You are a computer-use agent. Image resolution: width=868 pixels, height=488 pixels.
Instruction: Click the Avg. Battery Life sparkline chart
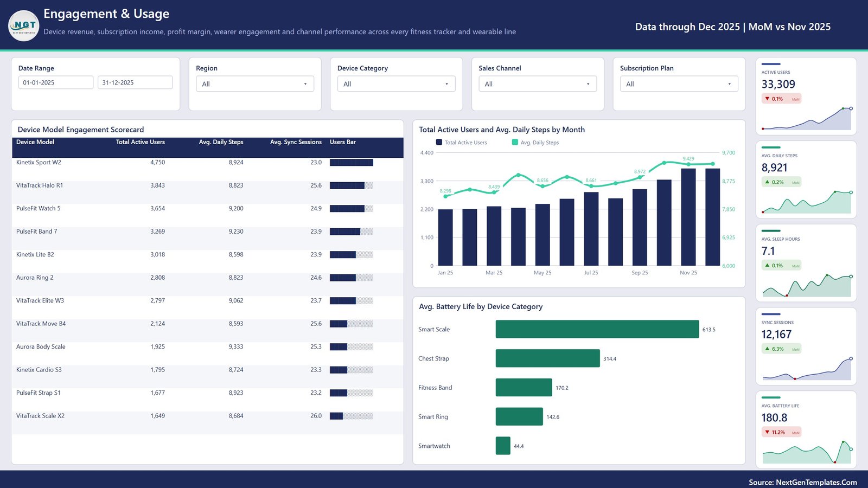807,452
